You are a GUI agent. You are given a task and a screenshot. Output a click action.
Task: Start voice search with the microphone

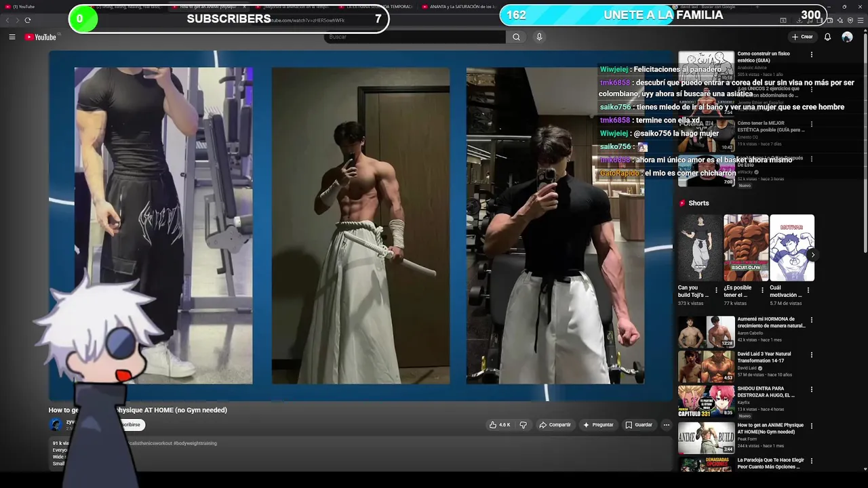539,37
